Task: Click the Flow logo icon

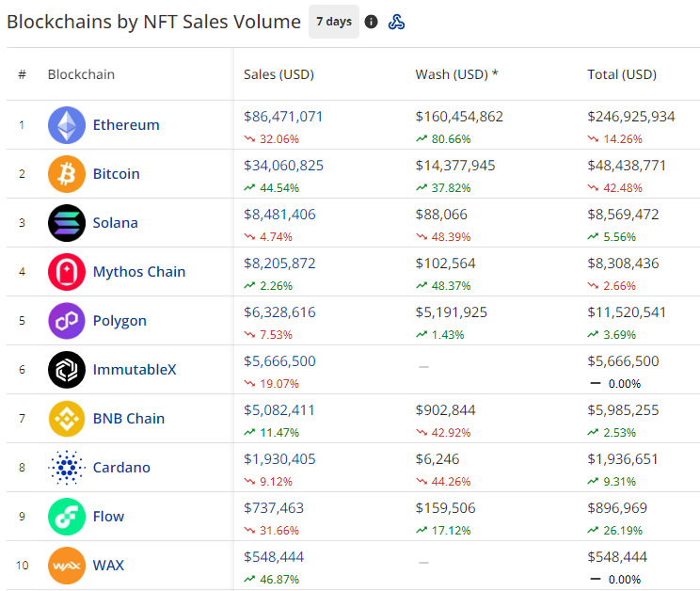Action: (x=67, y=517)
